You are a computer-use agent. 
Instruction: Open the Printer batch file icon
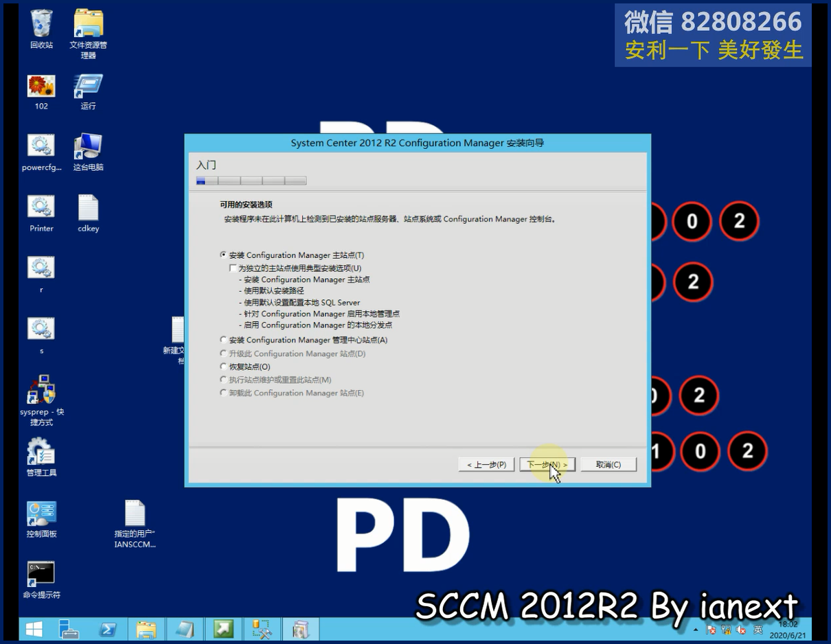(x=41, y=214)
